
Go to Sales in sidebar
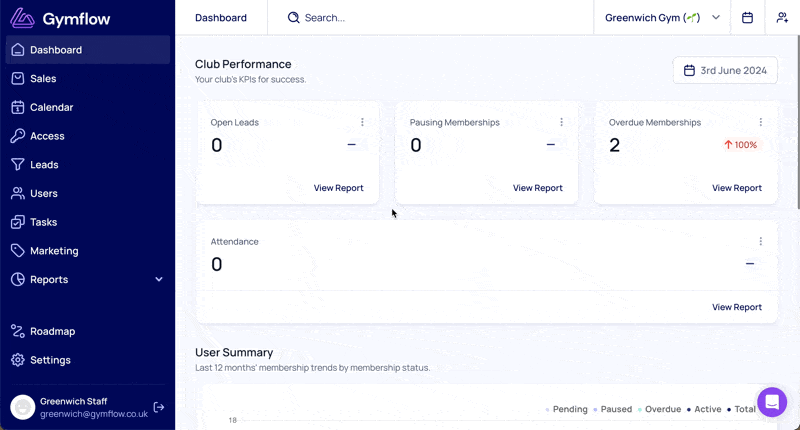(x=43, y=78)
